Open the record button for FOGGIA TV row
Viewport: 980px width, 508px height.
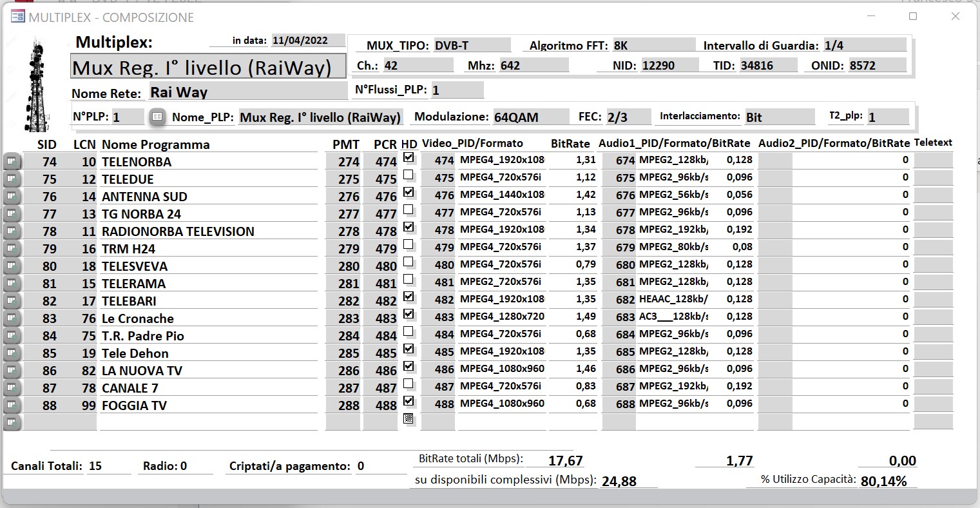[x=12, y=405]
